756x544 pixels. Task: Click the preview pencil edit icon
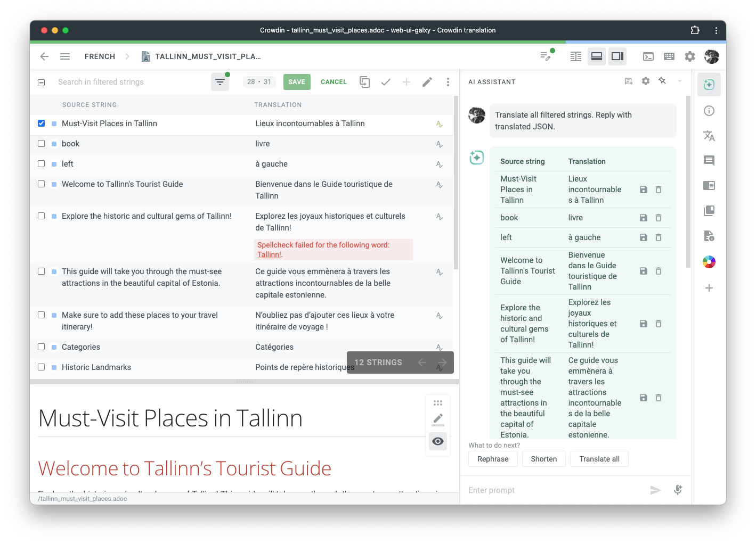(x=438, y=419)
